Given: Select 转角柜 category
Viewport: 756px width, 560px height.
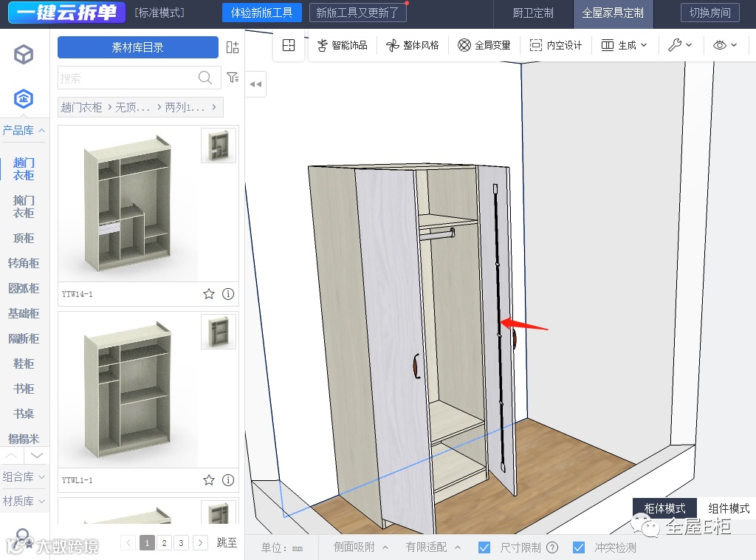Looking at the screenshot, I should (x=24, y=263).
